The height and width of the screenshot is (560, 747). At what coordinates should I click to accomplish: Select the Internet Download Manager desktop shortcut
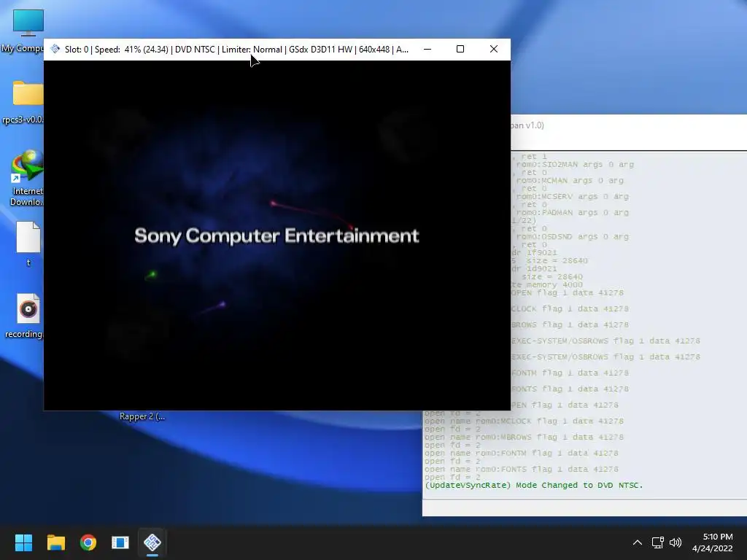(x=28, y=178)
